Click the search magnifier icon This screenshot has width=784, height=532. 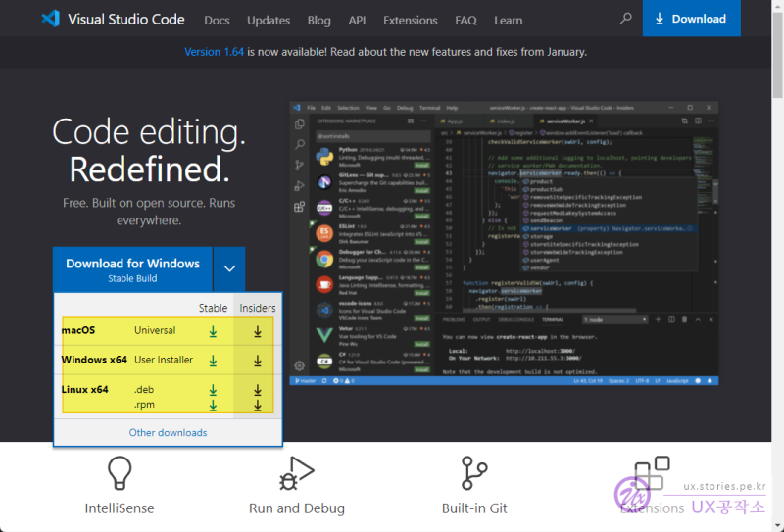click(625, 19)
